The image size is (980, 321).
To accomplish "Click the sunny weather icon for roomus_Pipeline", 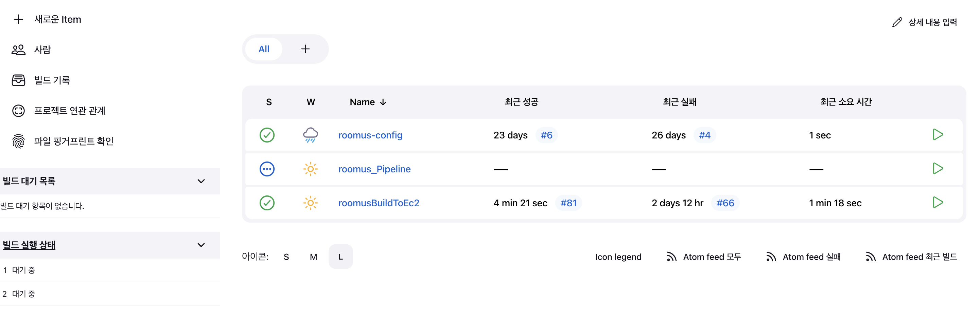I will tap(311, 169).
